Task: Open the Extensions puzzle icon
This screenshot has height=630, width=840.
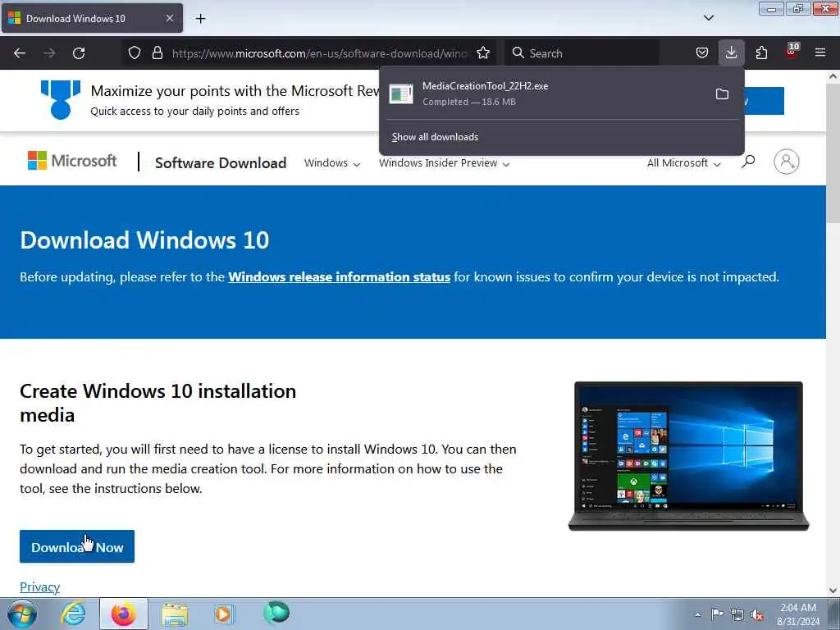Action: (x=761, y=53)
